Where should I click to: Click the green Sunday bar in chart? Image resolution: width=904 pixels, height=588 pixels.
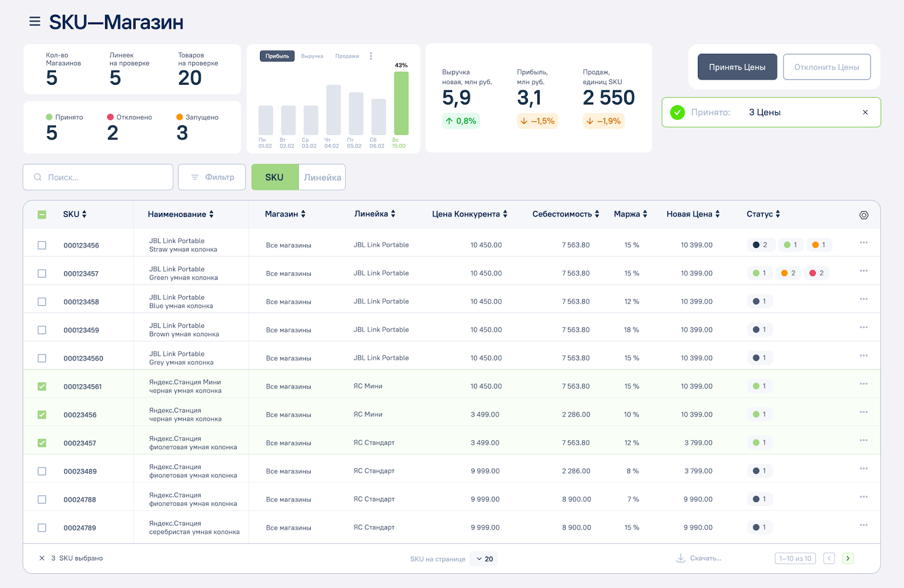click(401, 103)
